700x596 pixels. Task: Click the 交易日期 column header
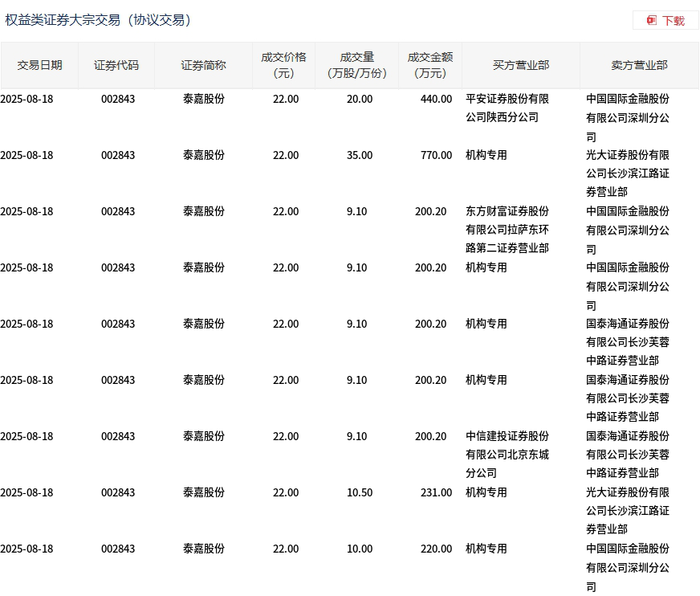(x=40, y=65)
